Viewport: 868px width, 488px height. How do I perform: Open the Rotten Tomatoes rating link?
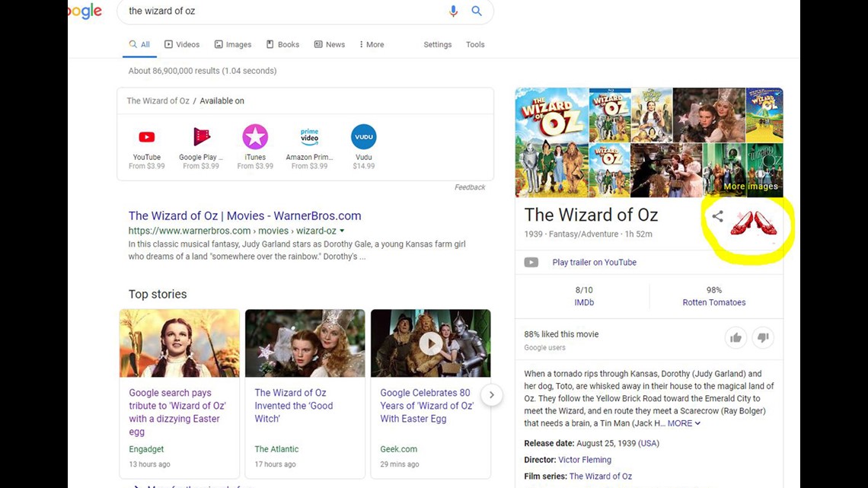coord(713,303)
